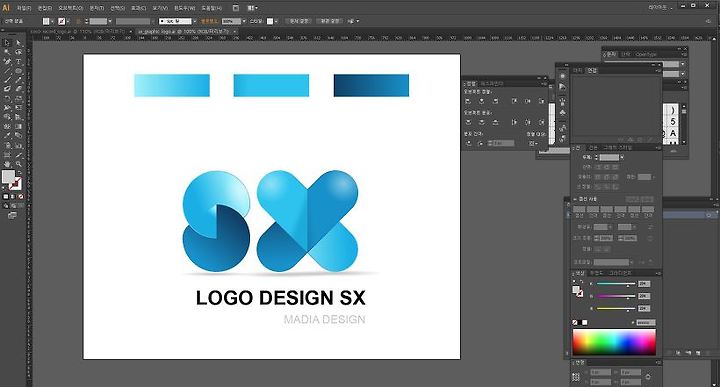This screenshot has height=387, width=720.
Task: Switch to the OpenType panel tab
Action: click(x=646, y=54)
